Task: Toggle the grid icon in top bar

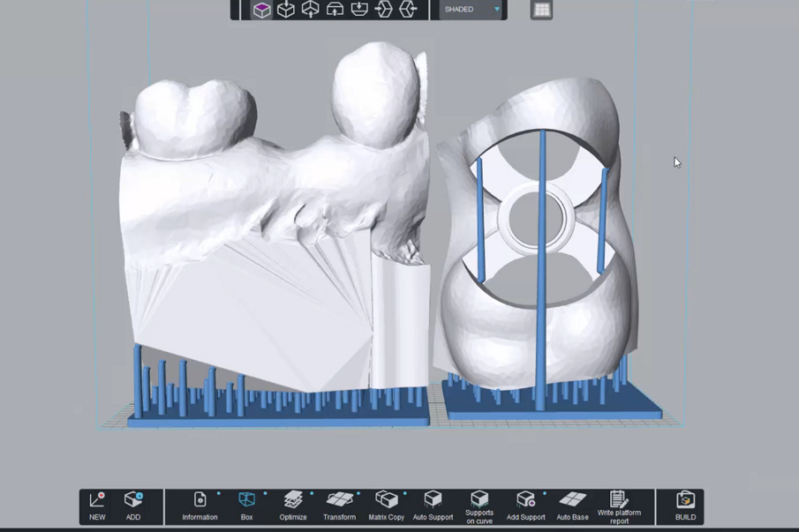Action: (541, 10)
